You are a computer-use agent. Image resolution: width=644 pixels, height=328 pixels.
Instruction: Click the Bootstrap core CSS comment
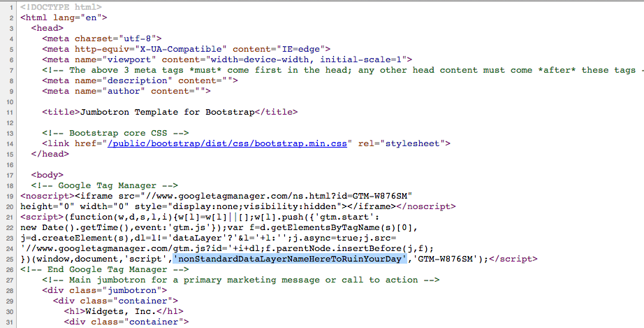(115, 133)
